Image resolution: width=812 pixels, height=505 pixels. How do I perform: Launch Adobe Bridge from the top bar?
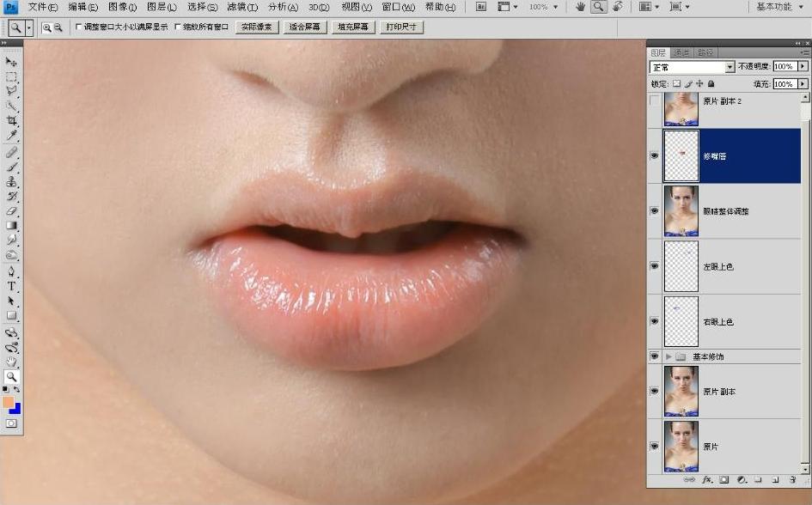click(481, 7)
